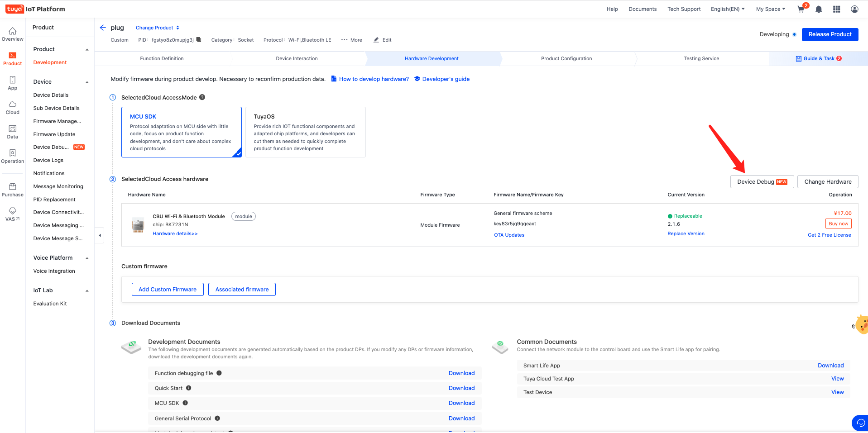Click the shopping cart icon
Screen dimensions: 868x433
pos(801,9)
